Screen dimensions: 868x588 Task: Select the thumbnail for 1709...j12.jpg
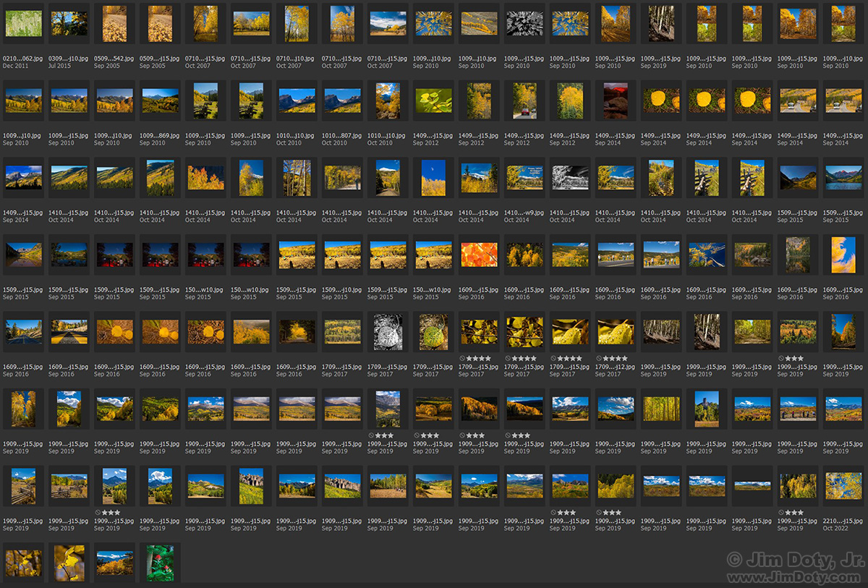pos(616,332)
